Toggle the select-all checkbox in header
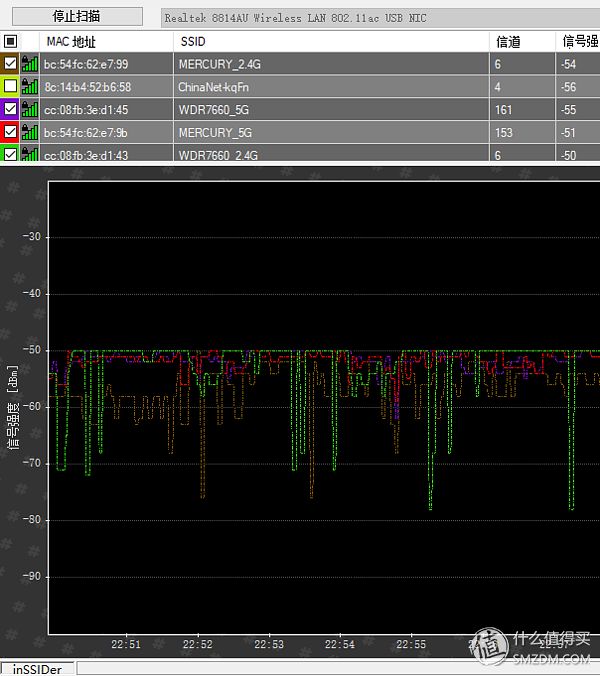Image resolution: width=600 pixels, height=676 pixels. [10, 41]
